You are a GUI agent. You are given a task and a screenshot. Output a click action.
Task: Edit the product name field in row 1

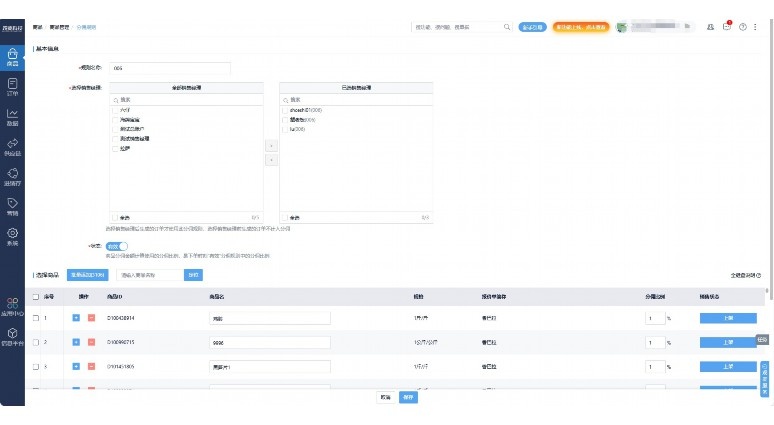click(270, 318)
